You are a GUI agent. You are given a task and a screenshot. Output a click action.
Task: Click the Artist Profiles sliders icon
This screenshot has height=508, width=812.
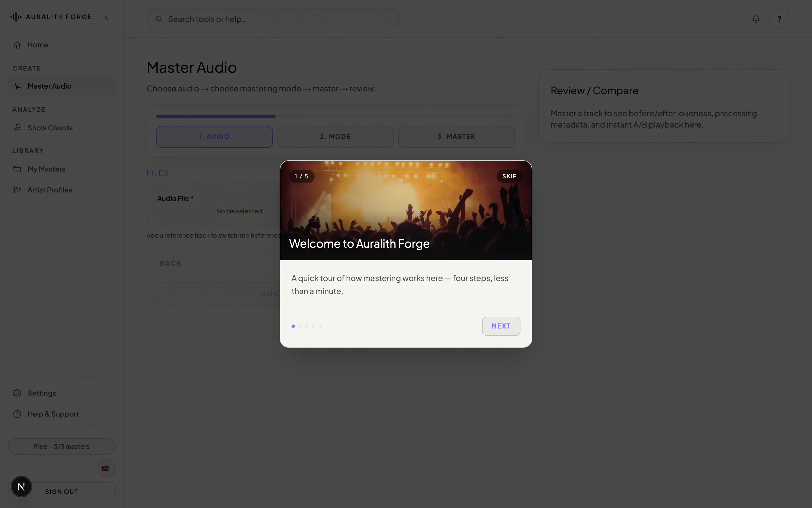point(17,189)
